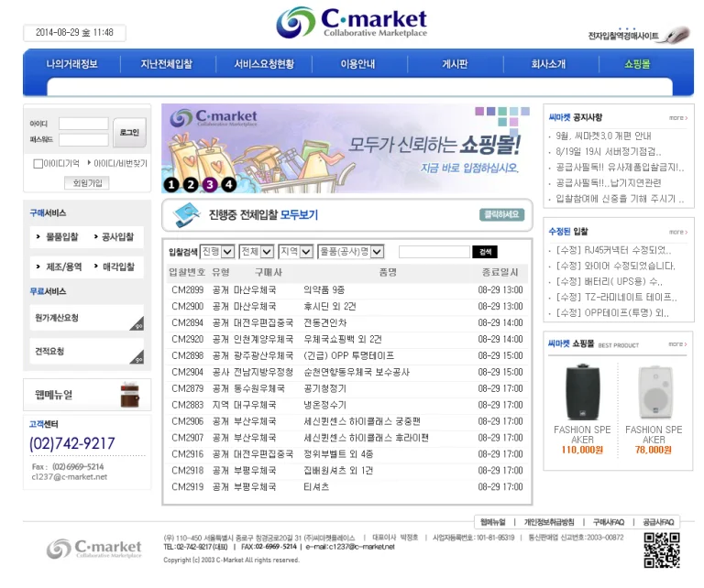Open the 서비스요청현황 menu
Image resolution: width=704 pixels, height=588 pixels.
click(264, 64)
